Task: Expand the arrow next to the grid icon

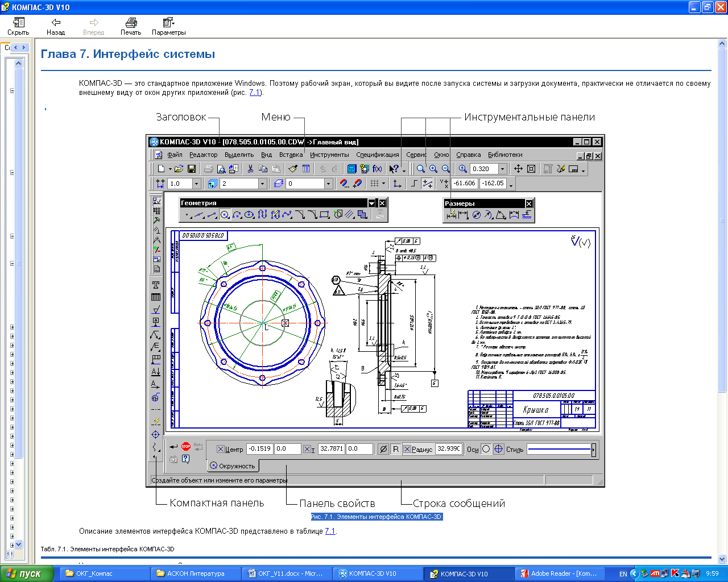Action: tap(384, 184)
